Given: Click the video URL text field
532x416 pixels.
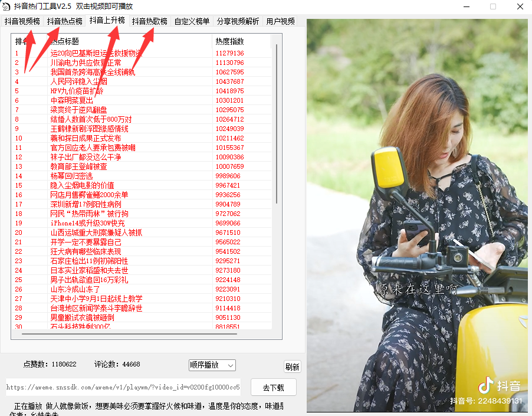Looking at the screenshot, I should click(x=123, y=388).
